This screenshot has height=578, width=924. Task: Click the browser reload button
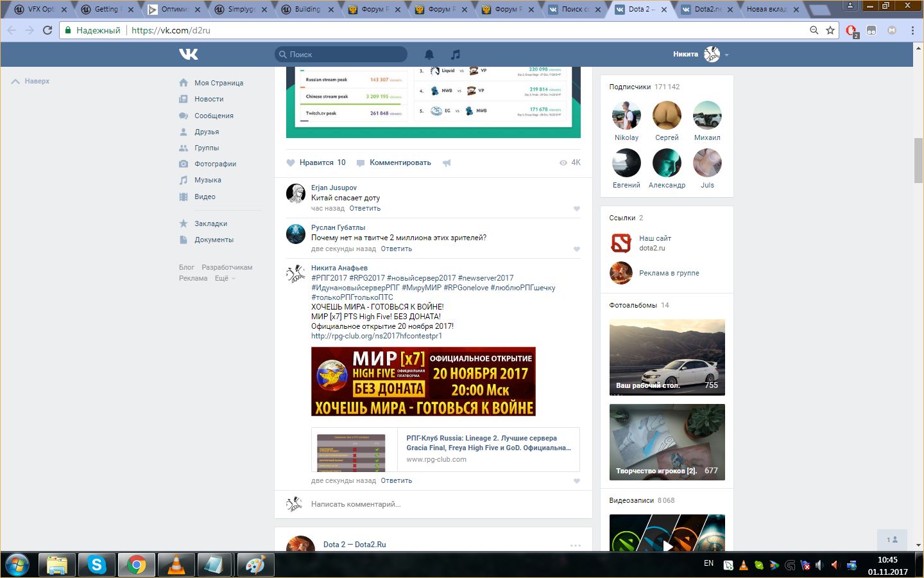click(47, 30)
